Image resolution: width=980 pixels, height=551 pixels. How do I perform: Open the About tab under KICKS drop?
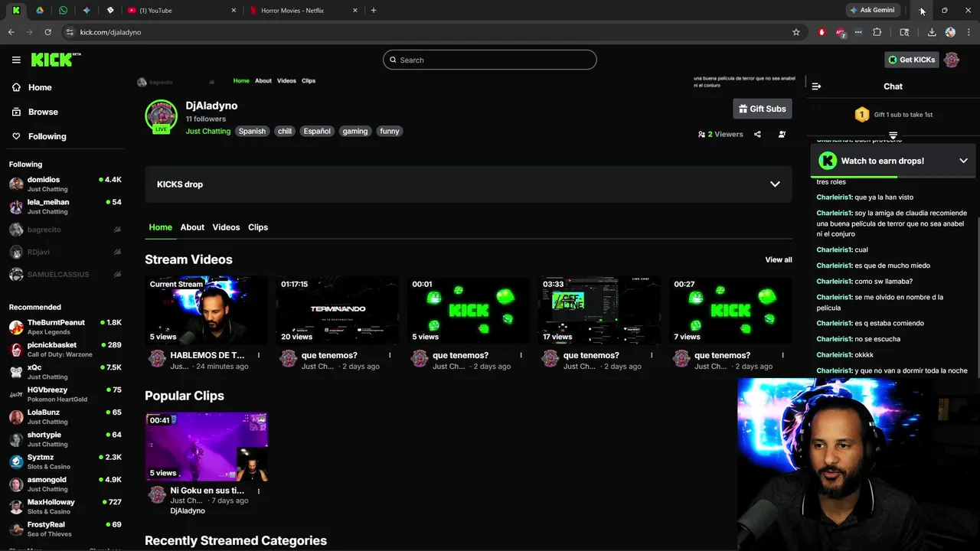tap(192, 227)
